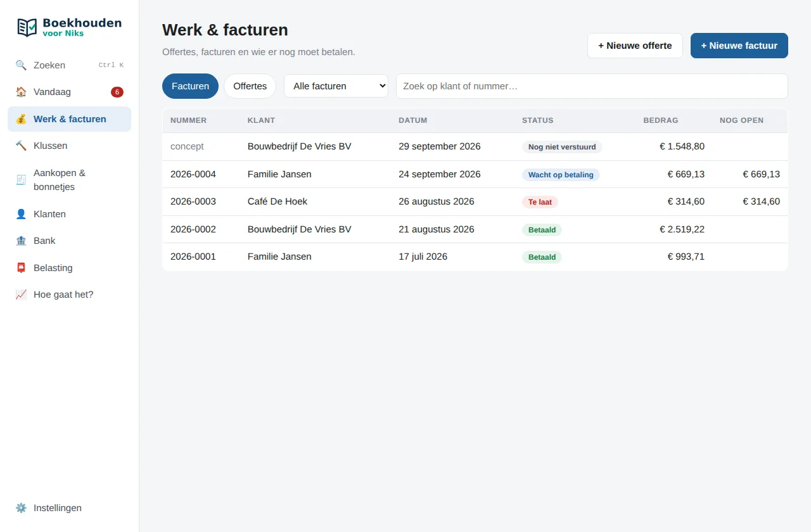Click the Nieuwe factuur button
The height and width of the screenshot is (532, 811).
click(739, 46)
